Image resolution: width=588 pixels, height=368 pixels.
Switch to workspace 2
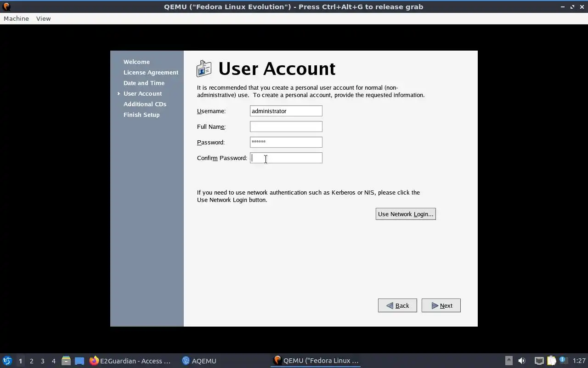(31, 361)
